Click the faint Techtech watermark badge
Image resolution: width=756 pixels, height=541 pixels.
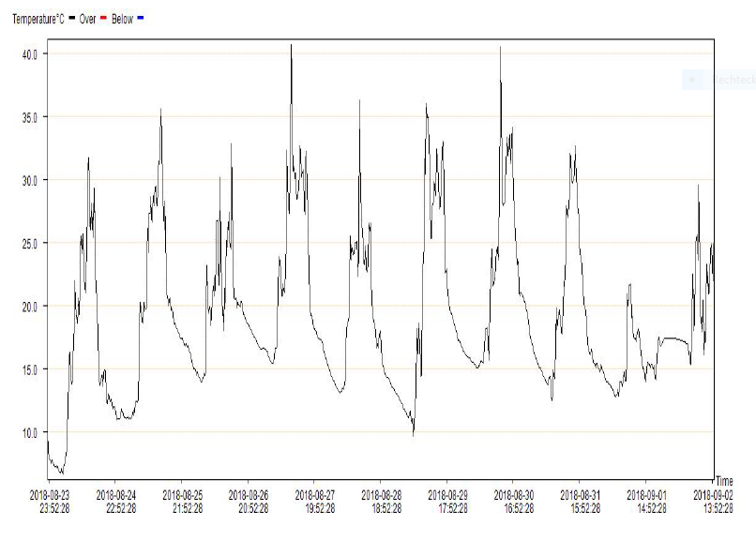tap(718, 81)
